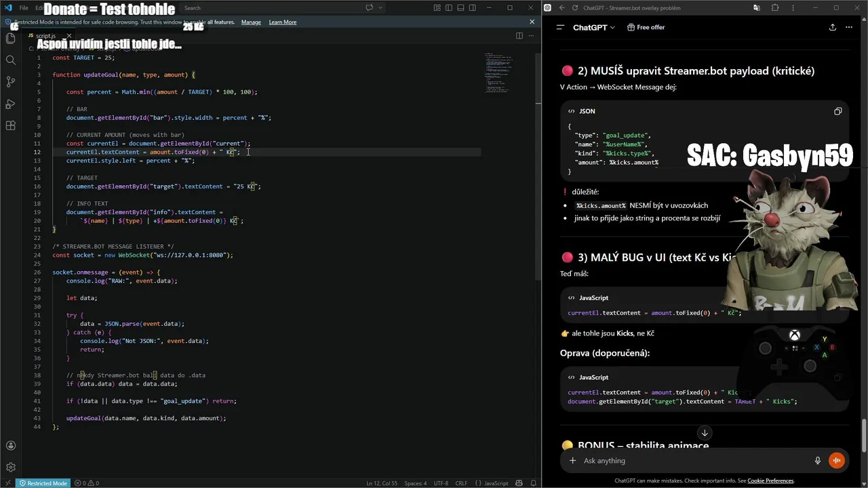This screenshot has width=868, height=488.
Task: Click the line 2 number in gutter
Action: point(39,66)
